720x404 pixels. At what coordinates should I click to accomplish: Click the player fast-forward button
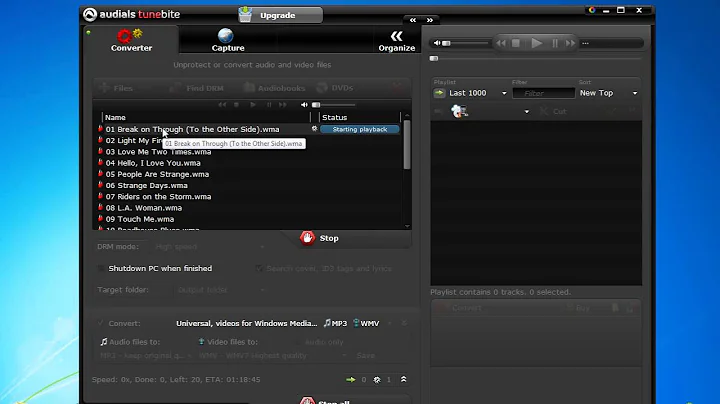pyautogui.click(x=570, y=43)
